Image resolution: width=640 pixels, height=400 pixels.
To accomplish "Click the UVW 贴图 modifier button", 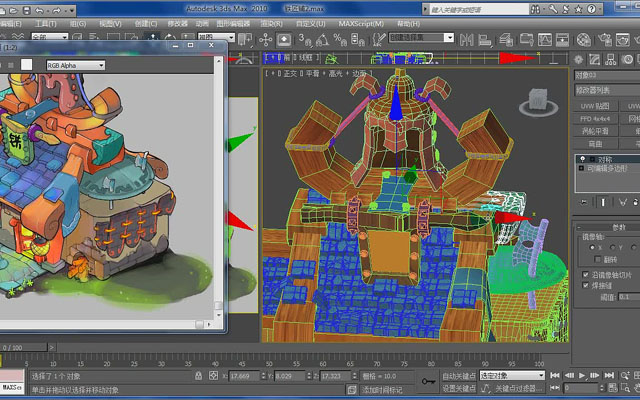I will pos(595,106).
